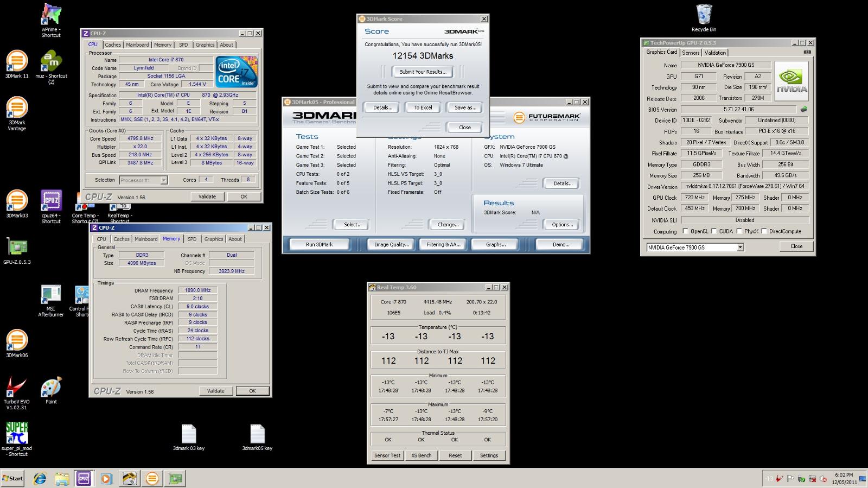Open the Recycle Bin
Image resolution: width=868 pixels, height=488 pixels.
click(x=704, y=18)
